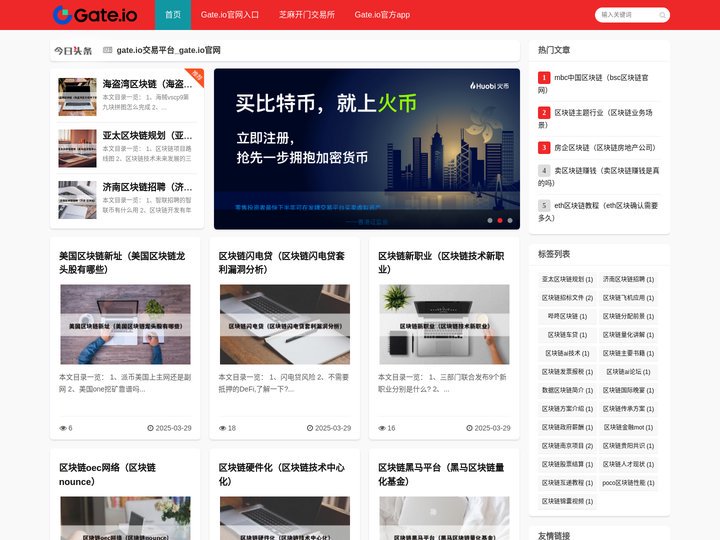Select the third carousel dot

[x=510, y=220]
